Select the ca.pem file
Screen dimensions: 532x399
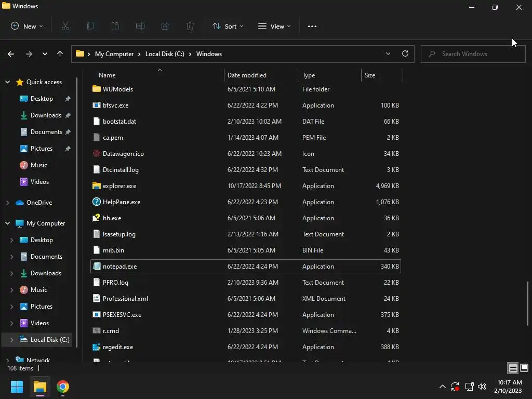point(246,137)
